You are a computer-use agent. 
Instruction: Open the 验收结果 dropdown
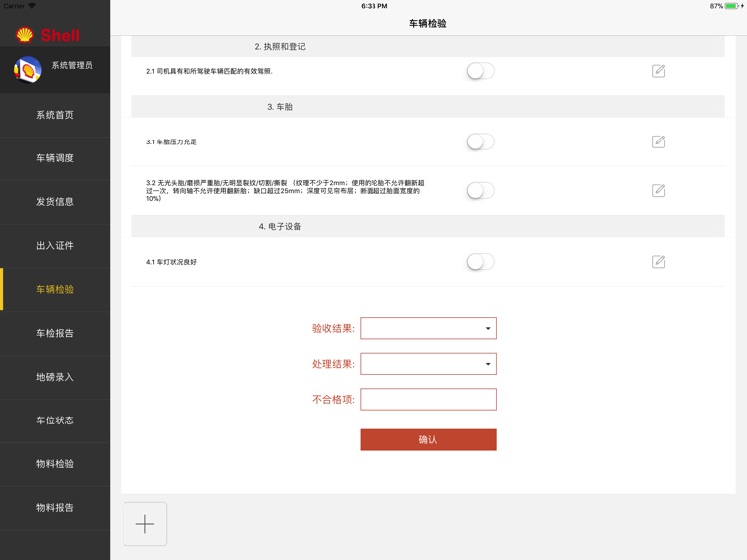(428, 328)
